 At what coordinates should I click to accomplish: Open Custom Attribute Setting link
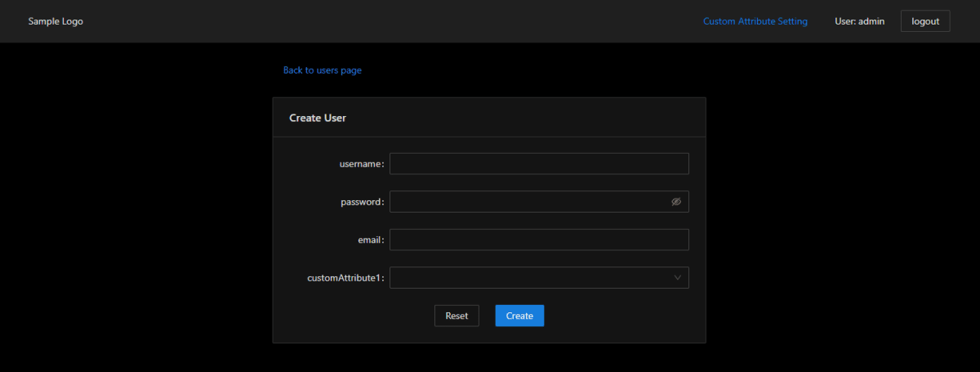(755, 21)
